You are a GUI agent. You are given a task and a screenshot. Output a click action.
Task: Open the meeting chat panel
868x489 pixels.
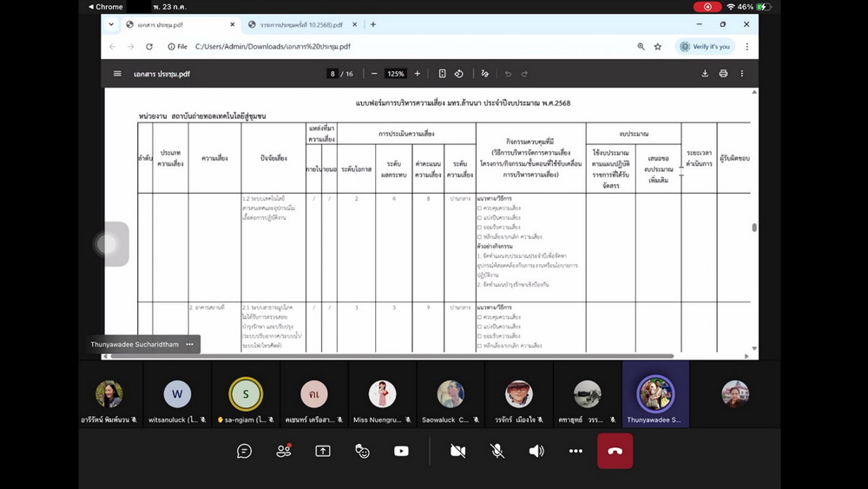[x=244, y=452]
